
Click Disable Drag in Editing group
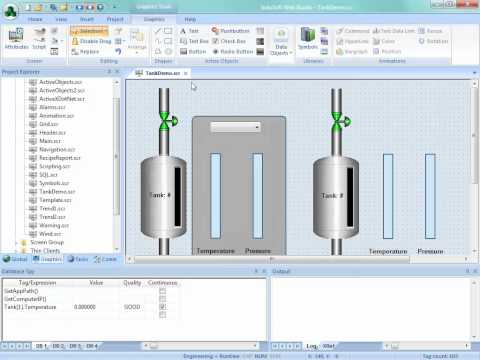(x=91, y=41)
